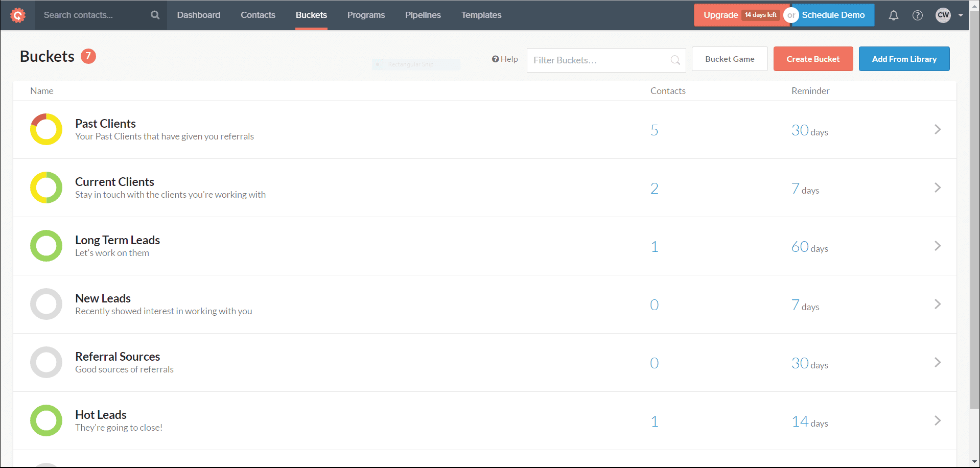Click the page vertical scrollbar thumb
The image size is (980, 468).
974,215
